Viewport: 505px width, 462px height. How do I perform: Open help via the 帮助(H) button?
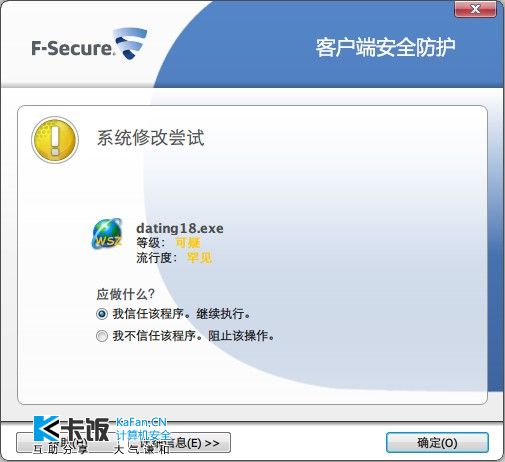point(72,443)
